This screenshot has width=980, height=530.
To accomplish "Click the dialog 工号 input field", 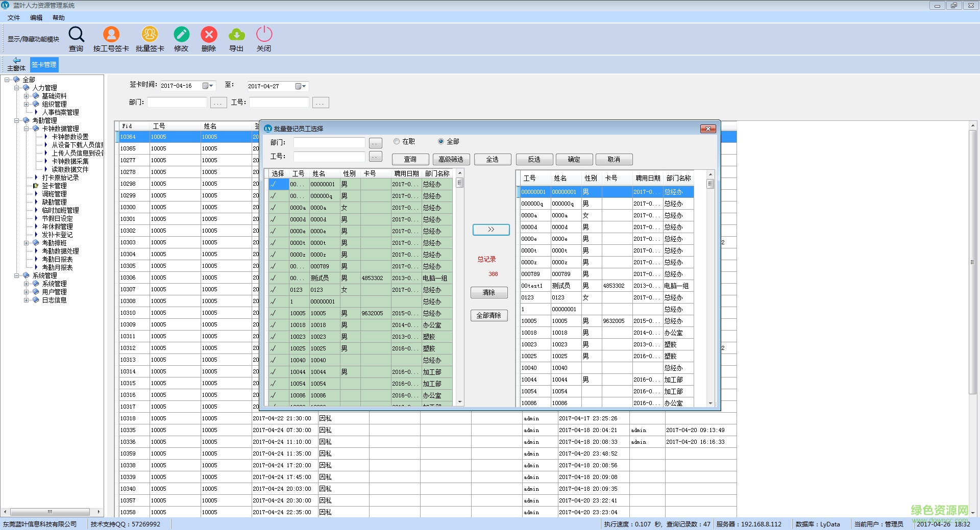I will [329, 157].
